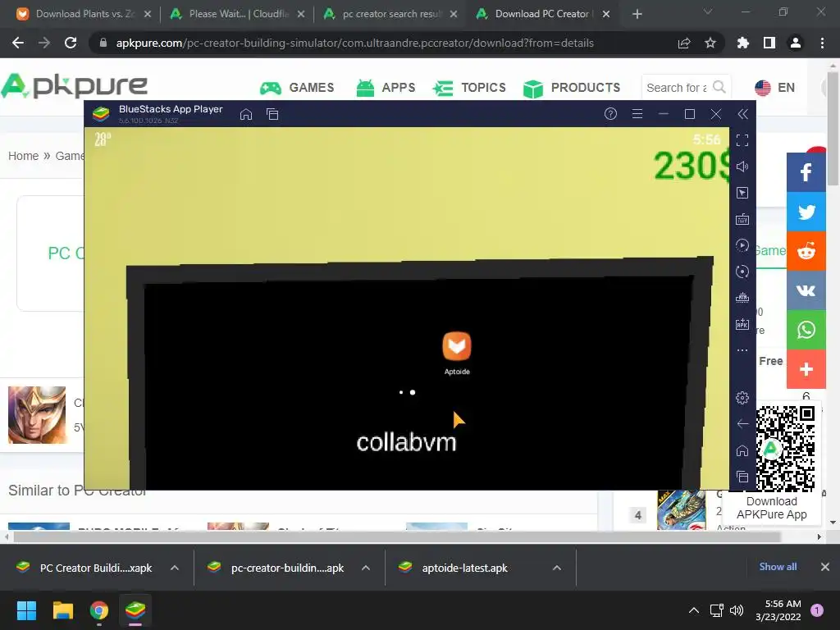This screenshot has width=840, height=630.
Task: Click BlueStacks sidebar recent apps button
Action: tap(742, 477)
